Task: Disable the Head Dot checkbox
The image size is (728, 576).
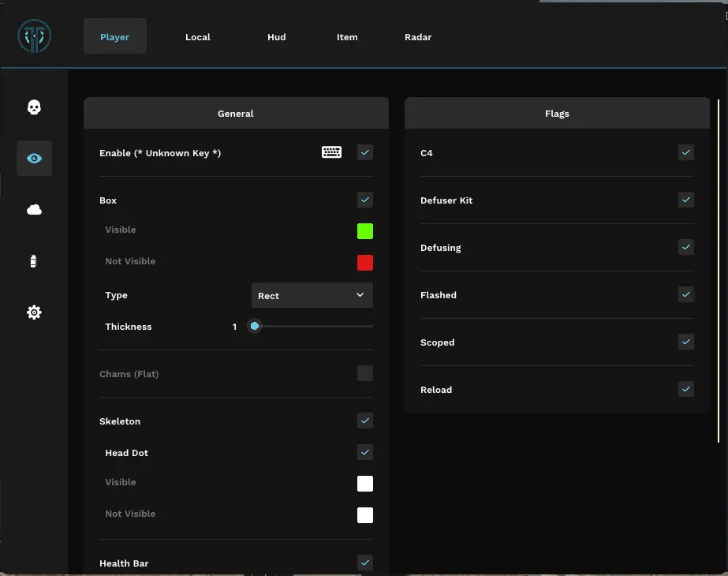Action: tap(365, 452)
